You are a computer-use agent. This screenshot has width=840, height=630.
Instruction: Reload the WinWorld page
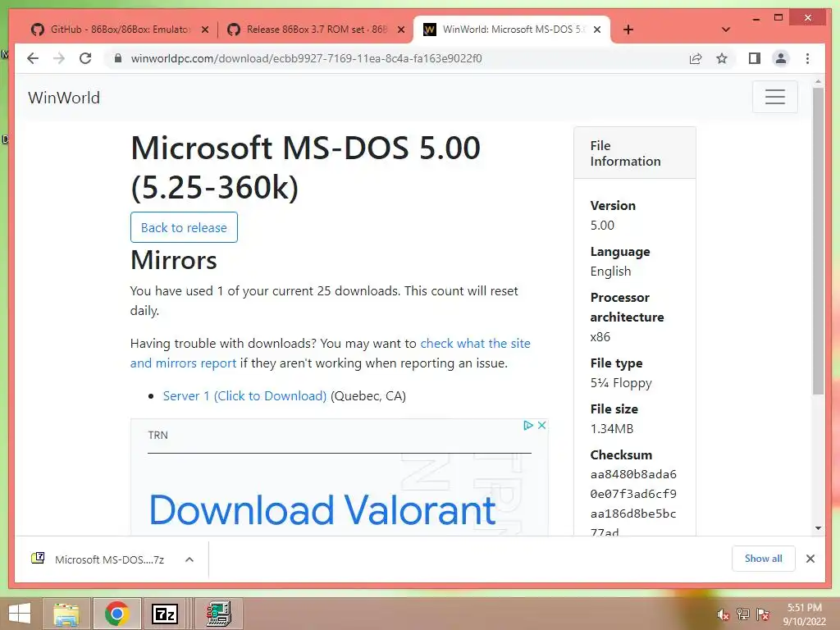coord(85,58)
